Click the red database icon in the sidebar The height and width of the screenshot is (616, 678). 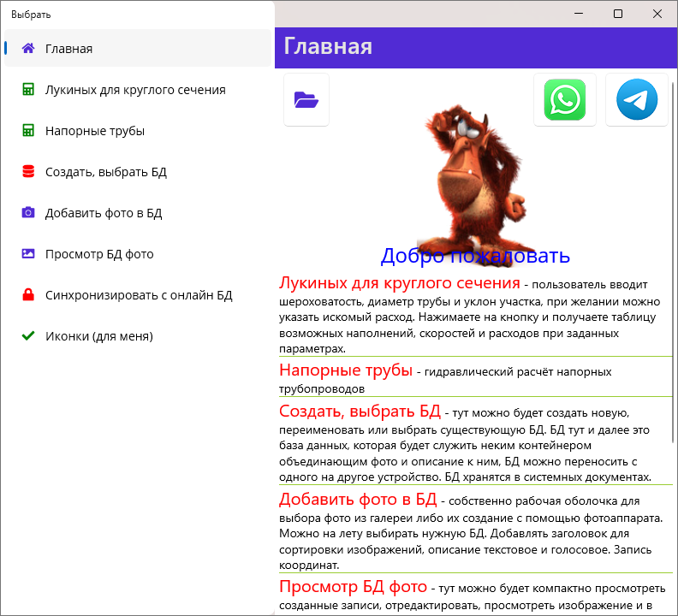coord(28,172)
